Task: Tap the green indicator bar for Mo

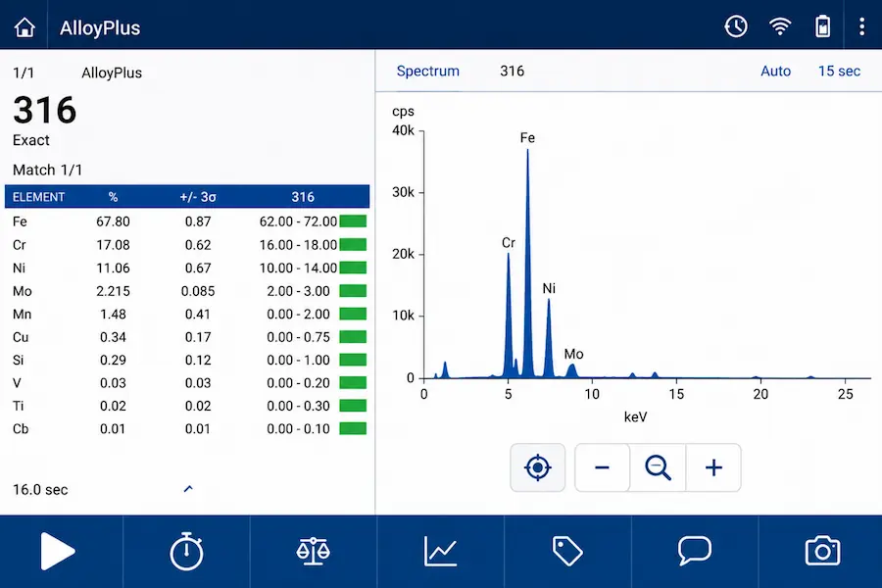Action: pos(353,290)
